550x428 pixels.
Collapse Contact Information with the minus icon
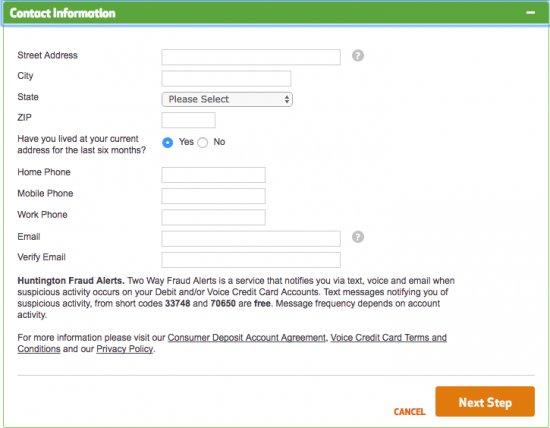pyautogui.click(x=530, y=13)
